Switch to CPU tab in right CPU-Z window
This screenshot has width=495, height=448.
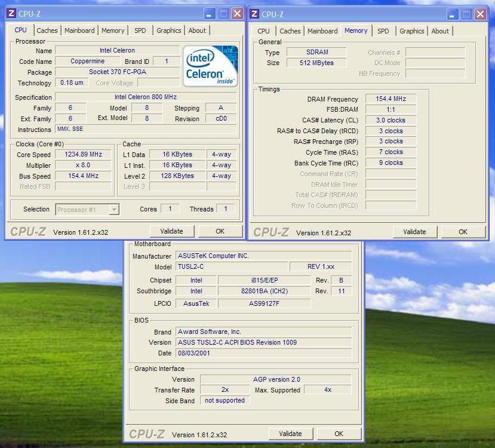pyautogui.click(x=263, y=31)
